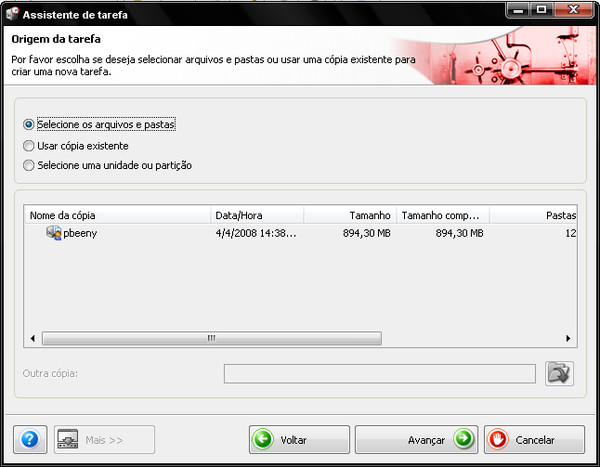Click the first 894,30 MB size cell
Image resolution: width=600 pixels, height=467 pixels.
pyautogui.click(x=367, y=233)
